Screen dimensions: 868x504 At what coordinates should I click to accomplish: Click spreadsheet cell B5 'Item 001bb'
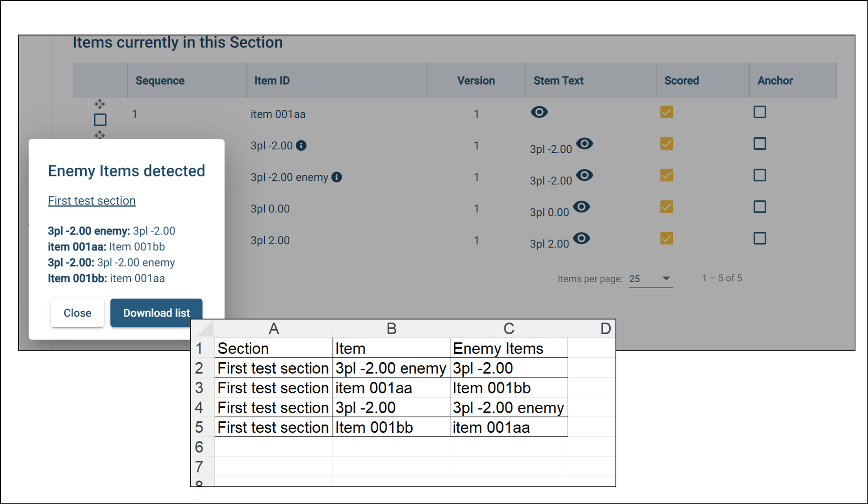(392, 427)
